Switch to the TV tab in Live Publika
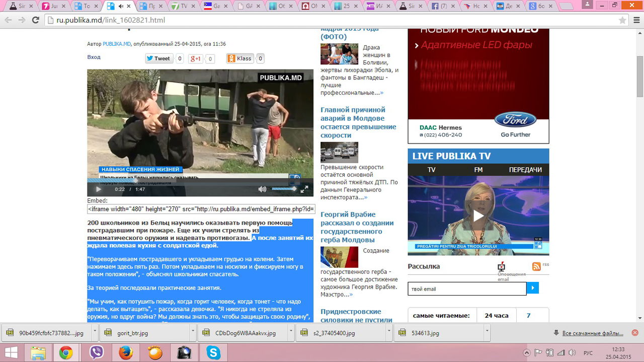The image size is (644, 362). pos(431,170)
